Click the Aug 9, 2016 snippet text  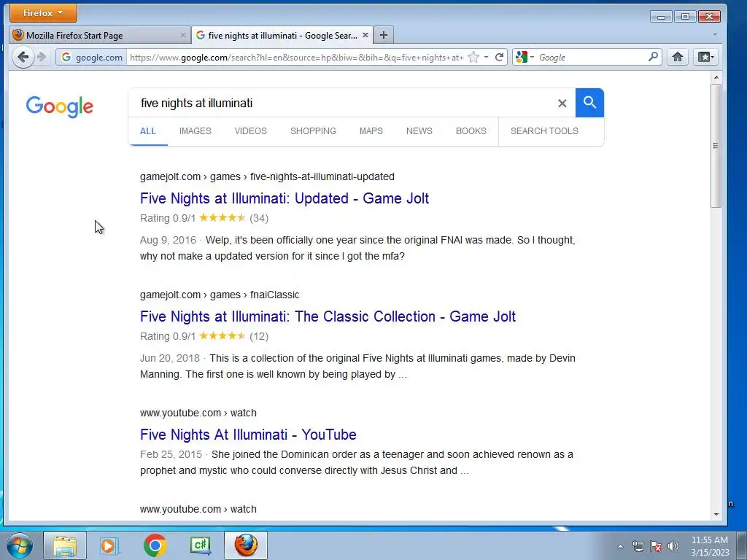point(357,248)
